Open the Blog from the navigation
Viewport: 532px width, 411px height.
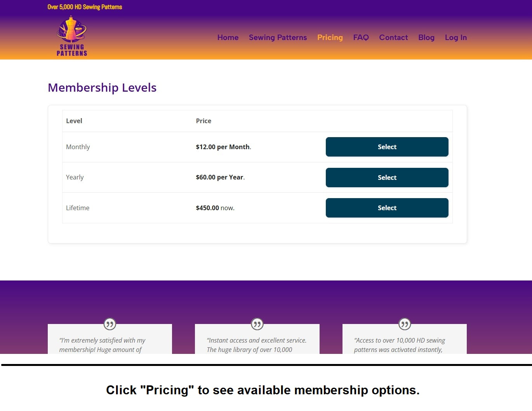(426, 38)
